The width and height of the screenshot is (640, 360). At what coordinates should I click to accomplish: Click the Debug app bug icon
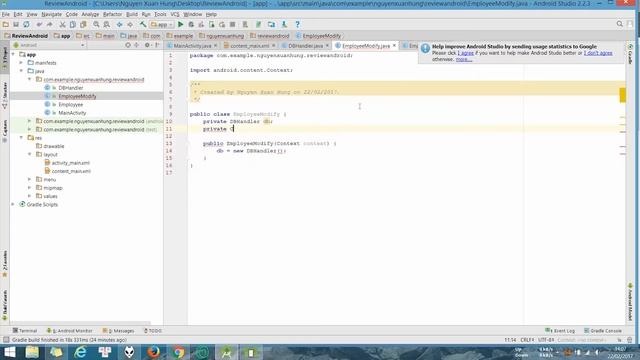191,24
